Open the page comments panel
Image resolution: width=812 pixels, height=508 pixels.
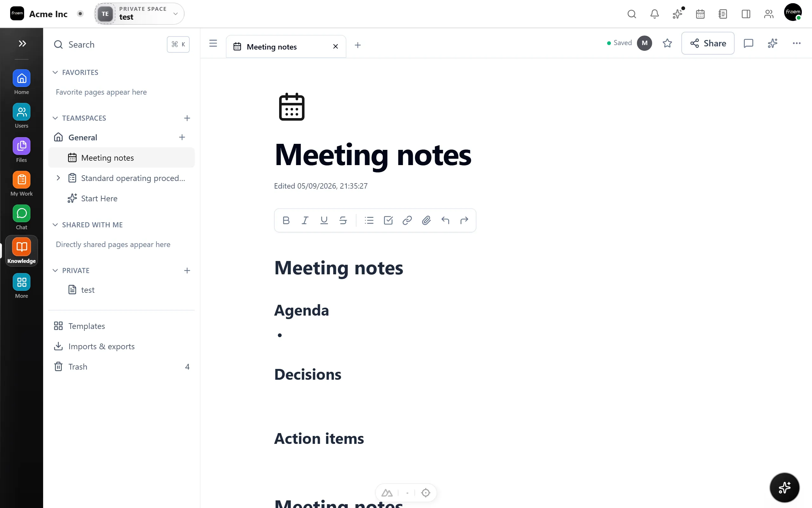pos(748,43)
